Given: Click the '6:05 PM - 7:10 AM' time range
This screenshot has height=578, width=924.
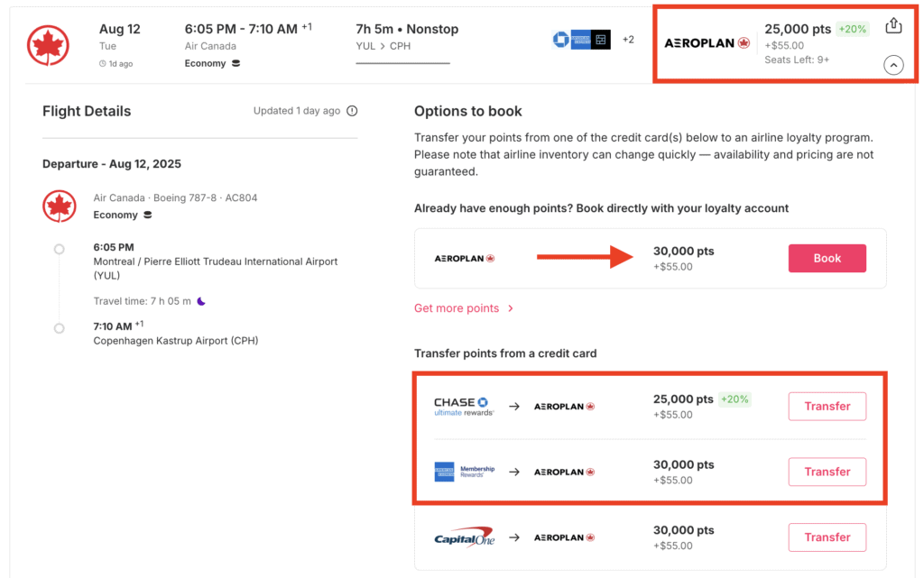Looking at the screenshot, I should (x=241, y=29).
